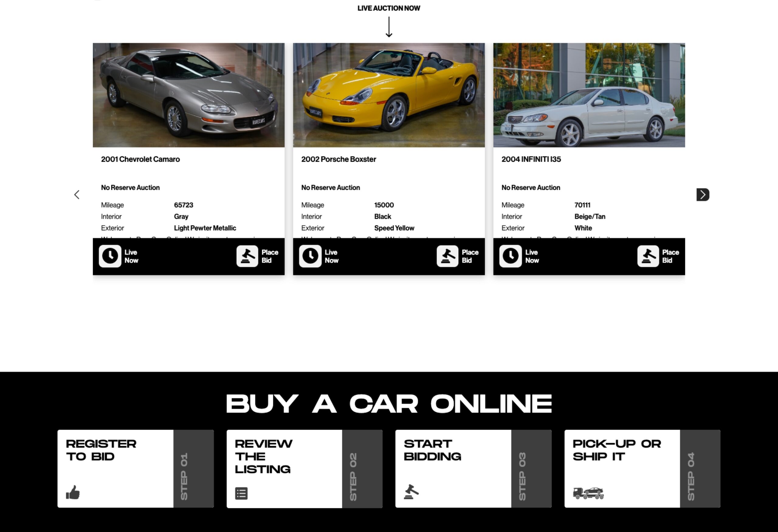Screen dimensions: 778x532
Task: Click the STEP 01 side label
Action: coord(184,476)
